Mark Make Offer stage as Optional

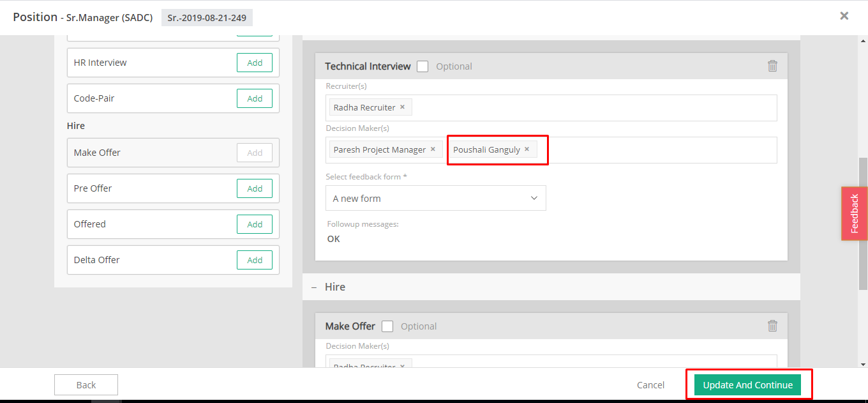(x=387, y=326)
